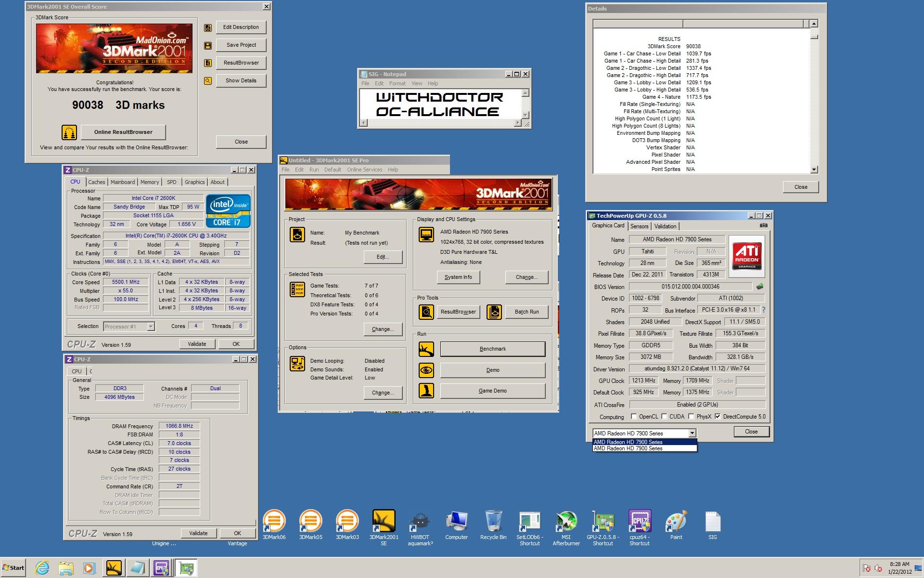Click the Display and CPU Settings monitor icon

426,235
